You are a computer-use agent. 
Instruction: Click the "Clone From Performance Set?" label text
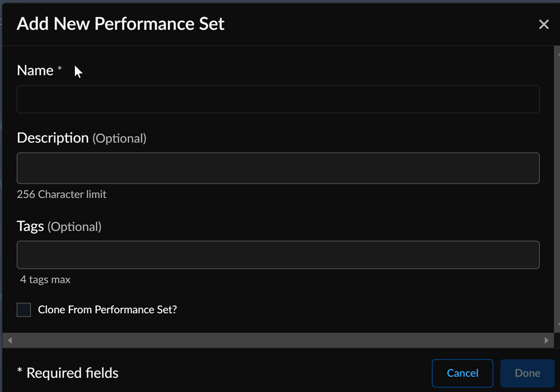click(107, 310)
